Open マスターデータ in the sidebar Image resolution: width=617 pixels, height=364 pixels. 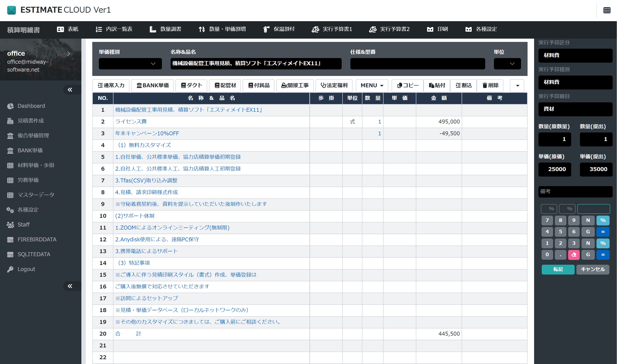pos(30,195)
